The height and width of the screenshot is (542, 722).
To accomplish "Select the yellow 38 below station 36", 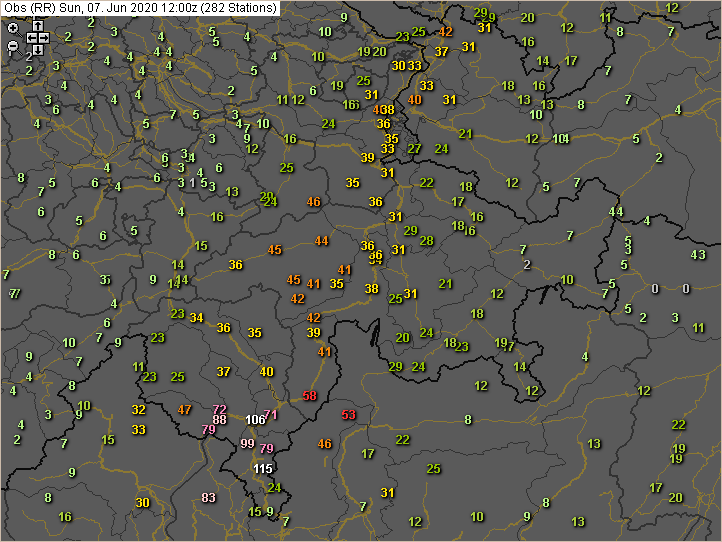I will (372, 289).
